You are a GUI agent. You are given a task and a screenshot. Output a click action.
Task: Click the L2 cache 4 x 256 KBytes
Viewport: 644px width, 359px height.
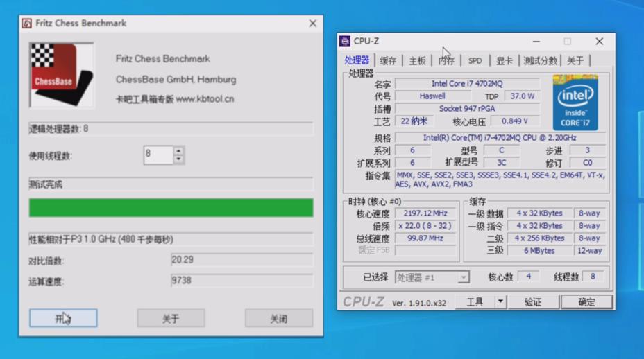[539, 238]
